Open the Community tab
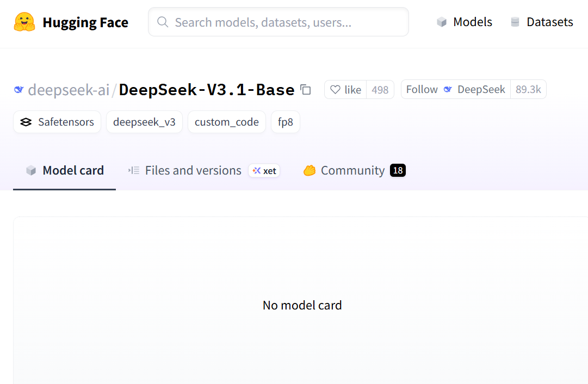588x384 pixels. 354,171
